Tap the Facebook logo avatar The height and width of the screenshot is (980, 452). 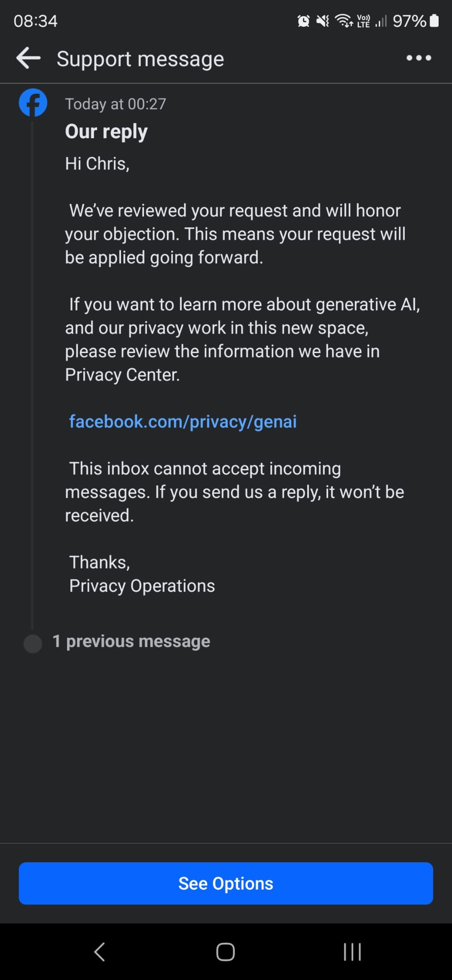click(33, 103)
